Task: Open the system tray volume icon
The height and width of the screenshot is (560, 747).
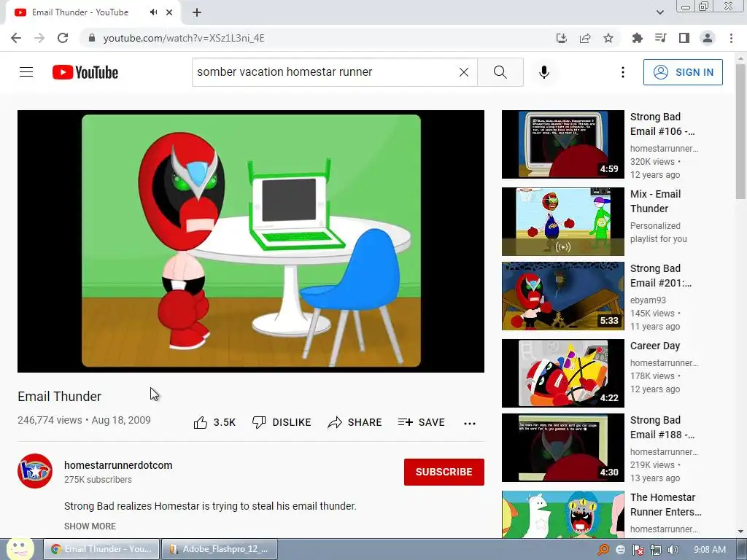Action: [x=673, y=550]
